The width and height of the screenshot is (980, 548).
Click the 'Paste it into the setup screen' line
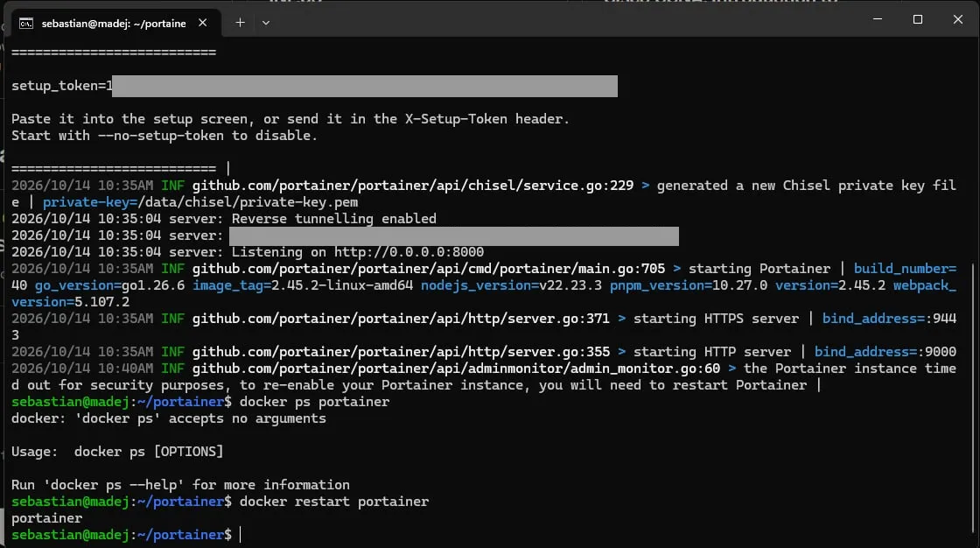point(290,119)
